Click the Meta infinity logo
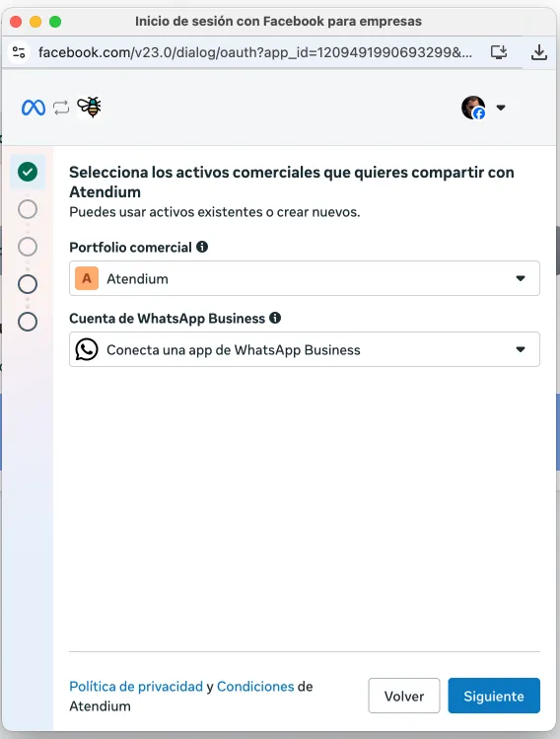The image size is (560, 739). [33, 108]
